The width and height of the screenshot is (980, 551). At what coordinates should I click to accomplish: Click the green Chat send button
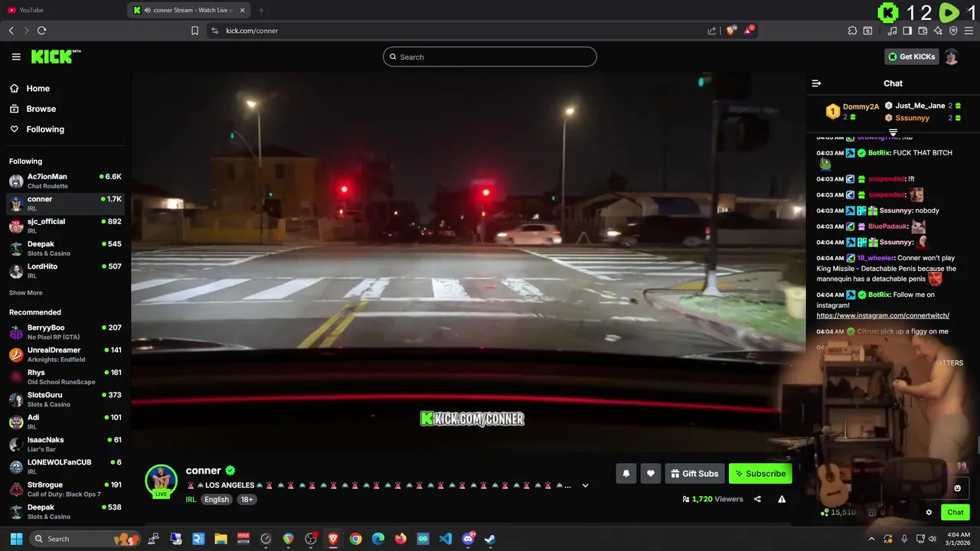click(x=955, y=513)
